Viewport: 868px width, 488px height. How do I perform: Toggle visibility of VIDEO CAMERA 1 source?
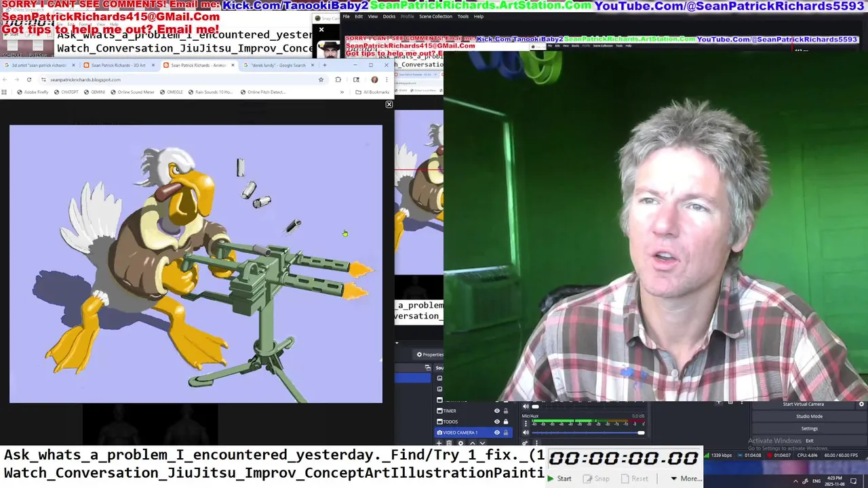click(496, 432)
